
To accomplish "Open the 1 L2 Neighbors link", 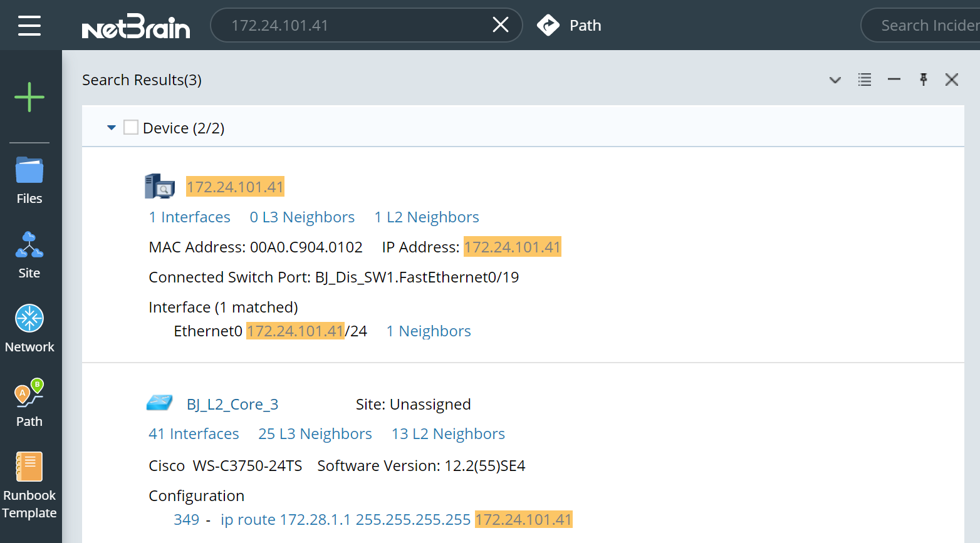I will (427, 217).
